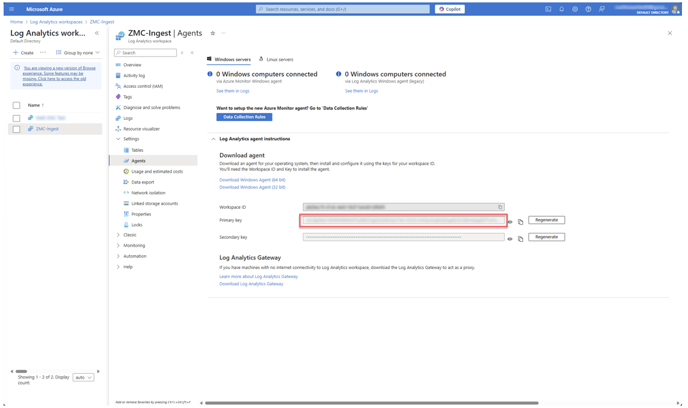Open Linked storage accounts
Viewport: 688px width, 408px height.
tap(154, 204)
